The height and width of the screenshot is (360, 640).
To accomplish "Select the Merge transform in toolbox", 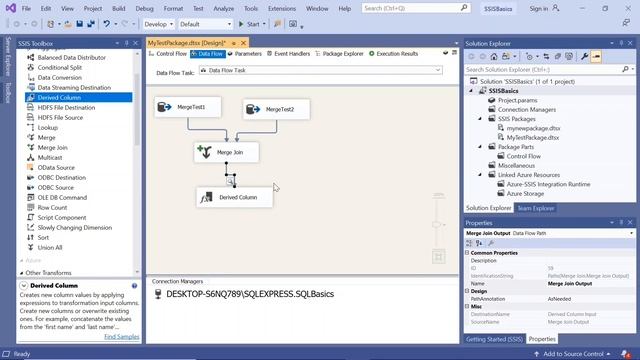I will [46, 138].
